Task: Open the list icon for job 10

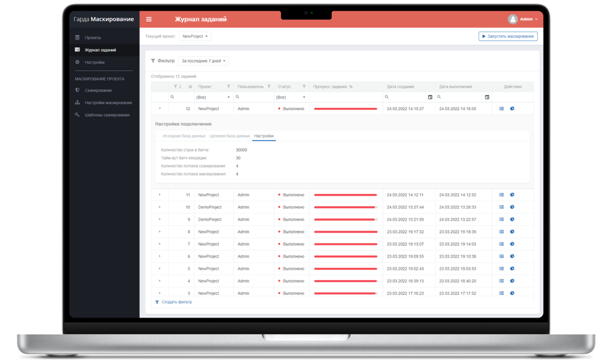Action: (502, 207)
